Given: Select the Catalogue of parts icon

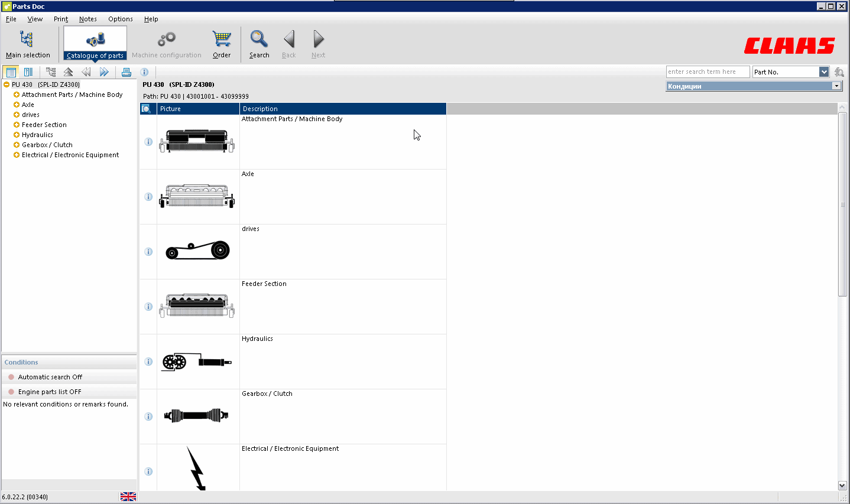Looking at the screenshot, I should (95, 41).
